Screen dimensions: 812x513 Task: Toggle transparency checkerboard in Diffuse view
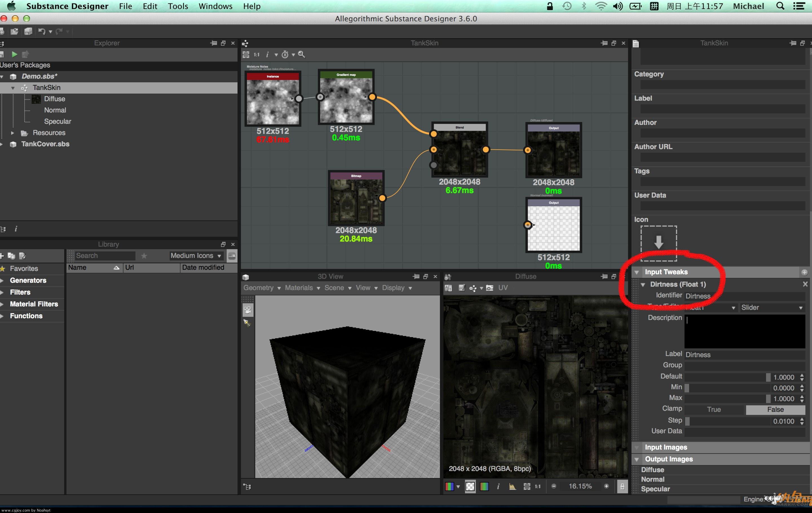[x=470, y=487]
